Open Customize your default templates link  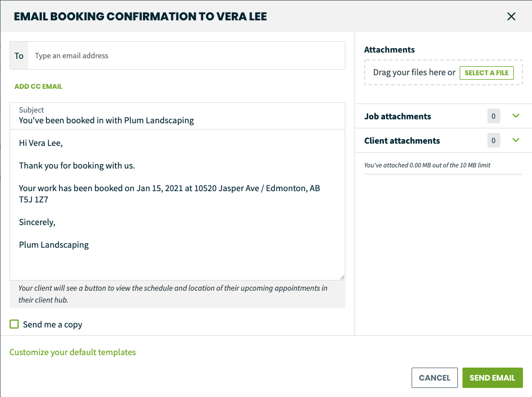[72, 352]
